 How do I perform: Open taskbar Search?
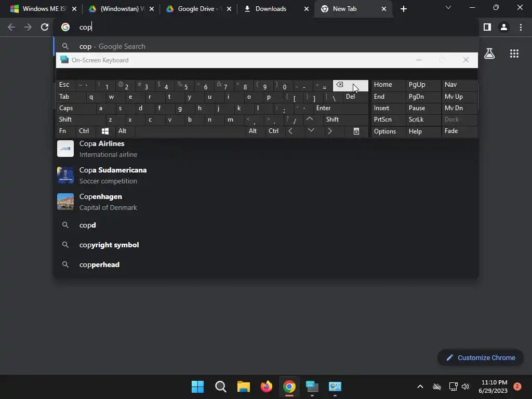pyautogui.click(x=220, y=387)
